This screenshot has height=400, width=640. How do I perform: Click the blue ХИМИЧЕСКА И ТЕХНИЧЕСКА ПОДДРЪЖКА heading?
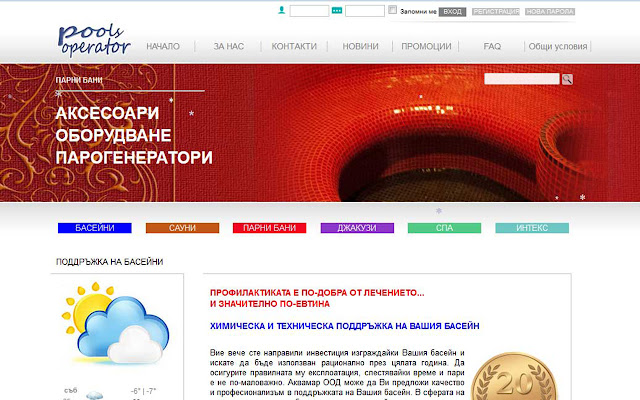click(x=344, y=326)
